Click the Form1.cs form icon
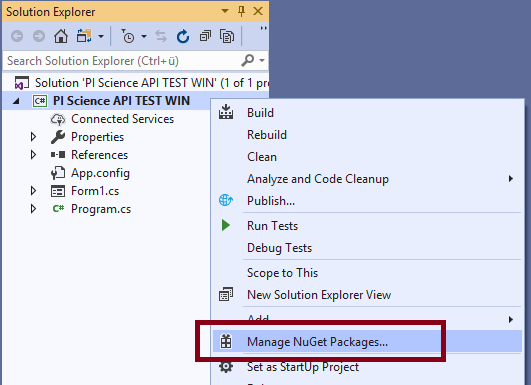 (x=58, y=191)
